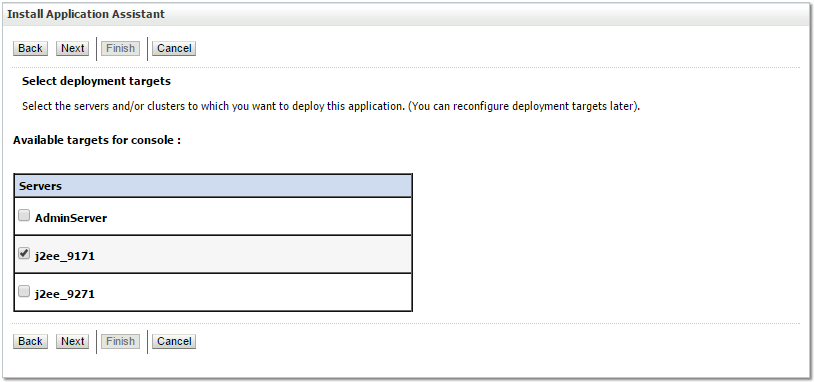Screen dimensions: 814x382
Task: Go Back using the button below the Servers table
Action: [x=30, y=341]
